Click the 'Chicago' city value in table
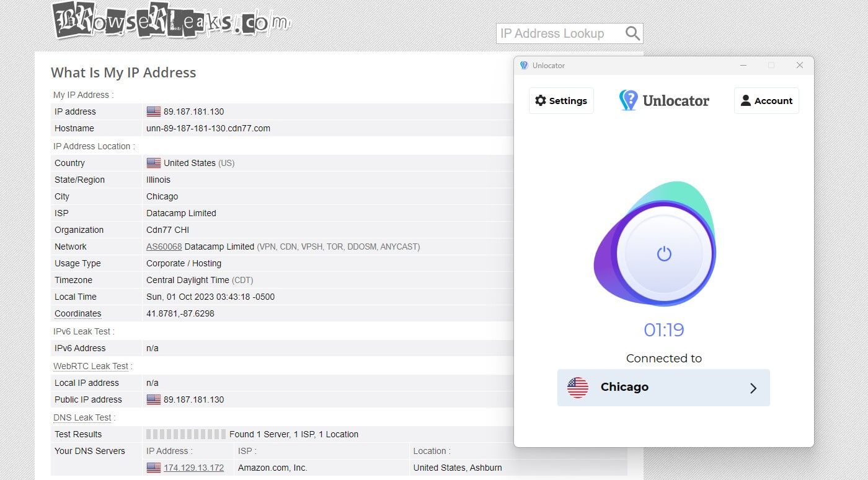Viewport: 868px width, 480px height. [x=162, y=196]
